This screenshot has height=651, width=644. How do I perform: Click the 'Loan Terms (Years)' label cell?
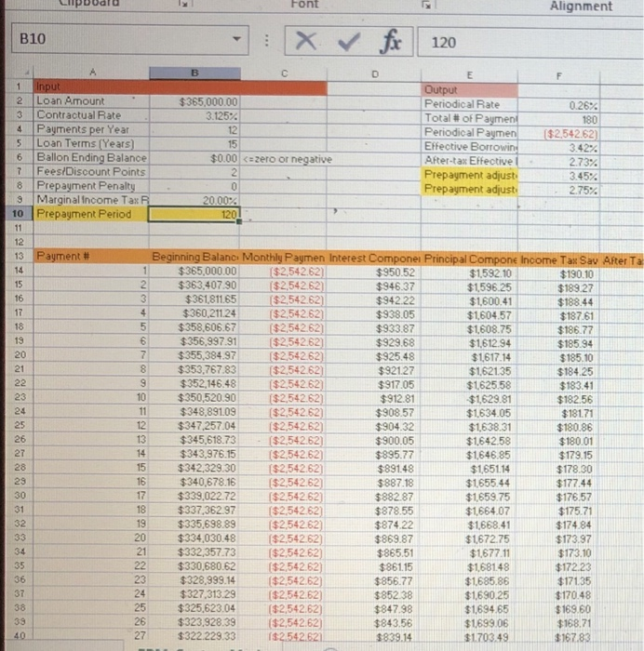91,143
